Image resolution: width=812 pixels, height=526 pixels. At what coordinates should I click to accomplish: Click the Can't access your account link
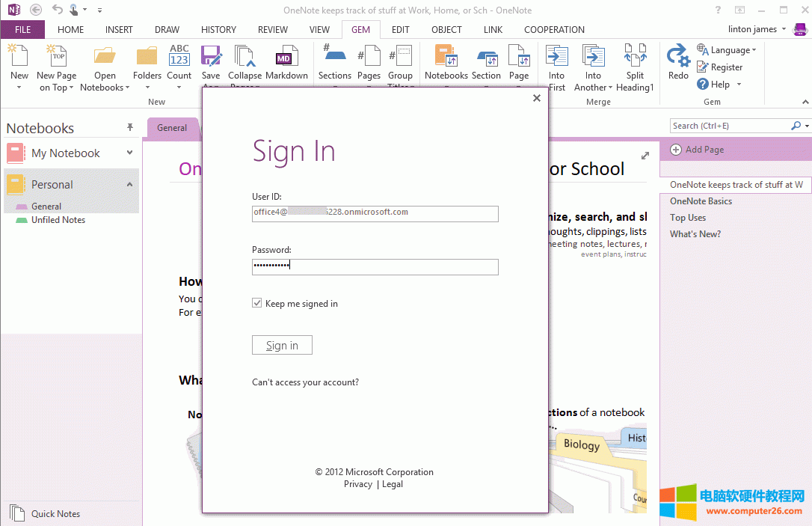(305, 382)
